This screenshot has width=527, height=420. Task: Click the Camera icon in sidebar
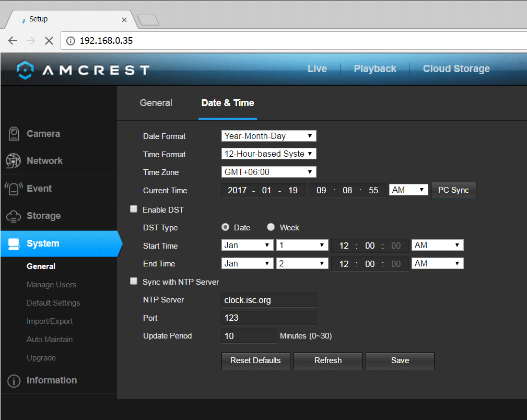pyautogui.click(x=14, y=134)
